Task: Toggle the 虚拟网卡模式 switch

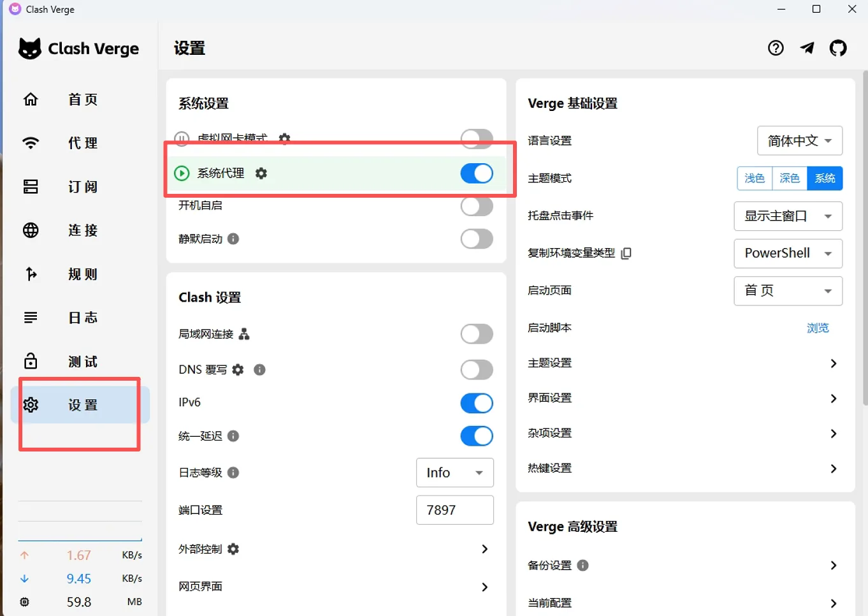Action: [477, 138]
